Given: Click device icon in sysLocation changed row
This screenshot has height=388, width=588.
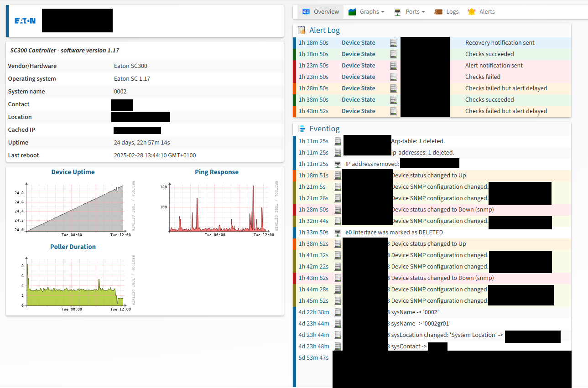Looking at the screenshot, I should [x=338, y=335].
